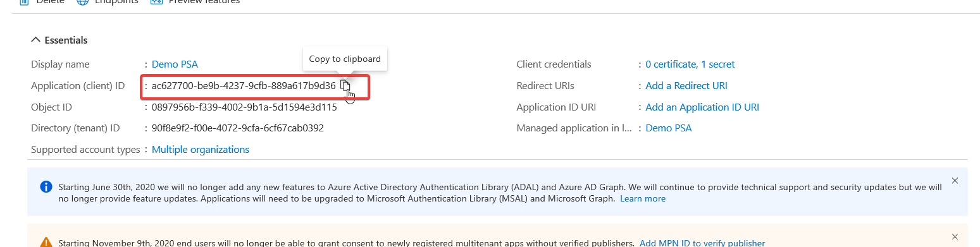
Task: Click the Preview features toolbar button
Action: 195,2
